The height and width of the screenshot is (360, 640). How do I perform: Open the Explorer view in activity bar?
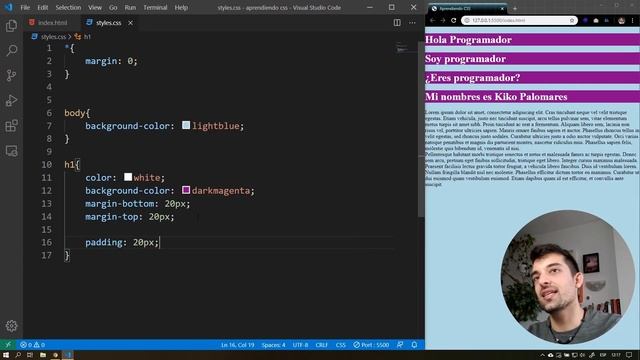point(11,26)
